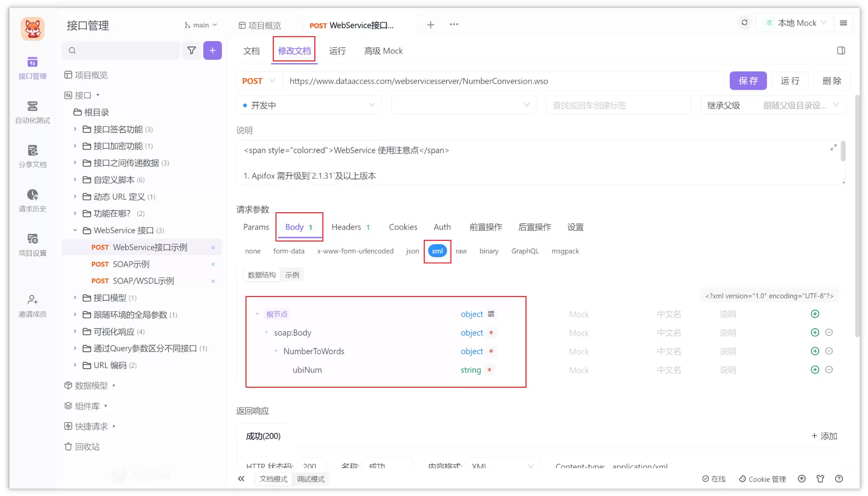868x496 pixels.
Task: Expand the 说明 editor to fullscreen
Action: coord(833,147)
